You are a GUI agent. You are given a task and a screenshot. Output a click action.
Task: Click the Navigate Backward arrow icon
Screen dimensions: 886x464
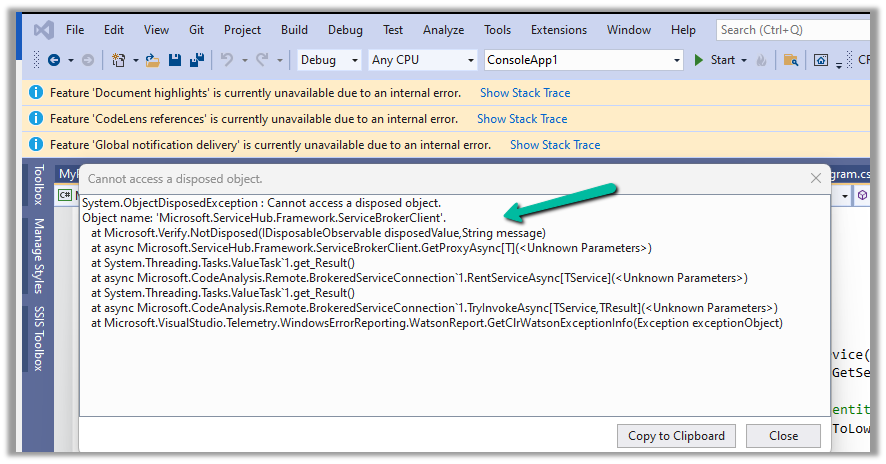[53, 60]
